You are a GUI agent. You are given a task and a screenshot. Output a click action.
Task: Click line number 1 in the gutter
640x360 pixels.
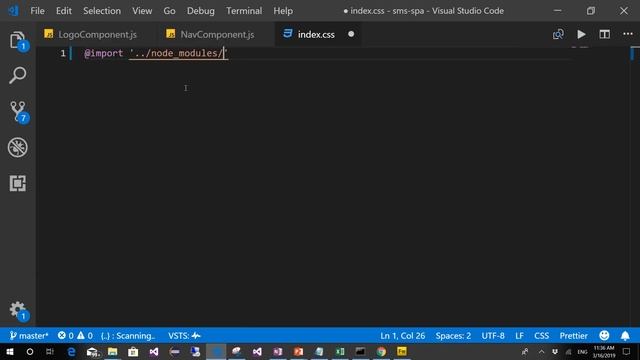[x=63, y=53]
